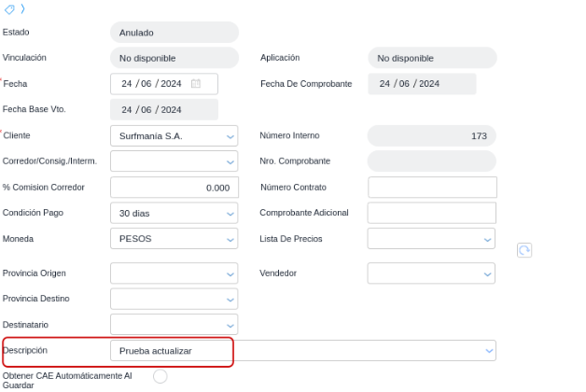This screenshot has width=586, height=392.
Task: Click the Descripción field with Prueba actualizar
Action: point(173,351)
